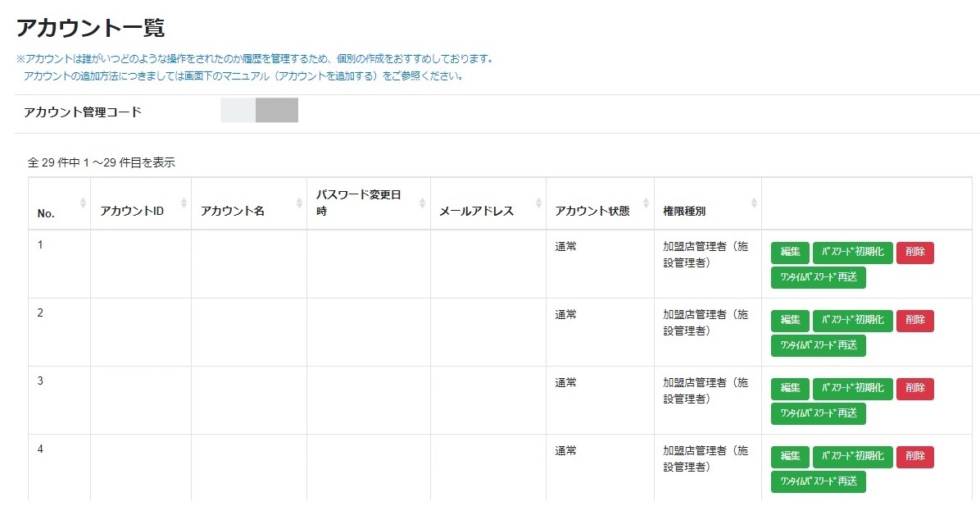
Task: Click the アカウント名 header label
Action: point(233,212)
